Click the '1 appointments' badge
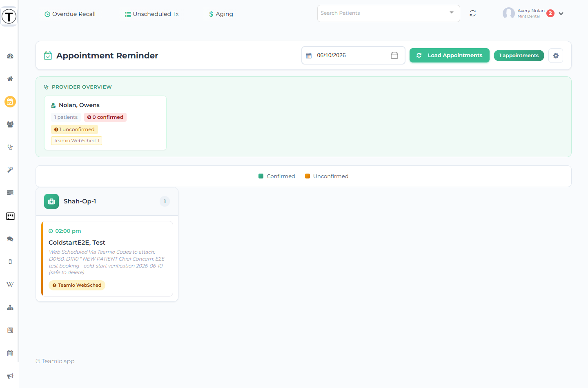This screenshot has height=388, width=588. [519, 56]
